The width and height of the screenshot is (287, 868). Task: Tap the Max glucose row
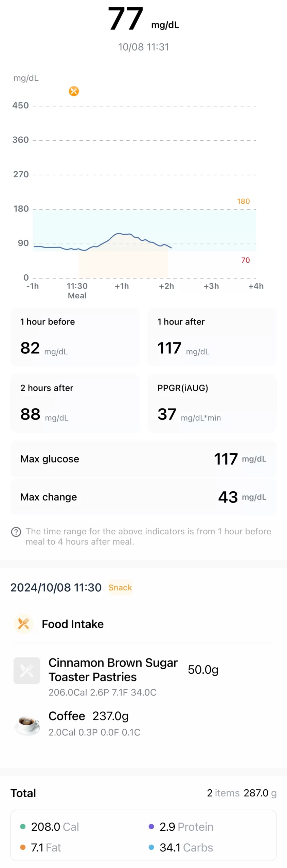click(143, 459)
